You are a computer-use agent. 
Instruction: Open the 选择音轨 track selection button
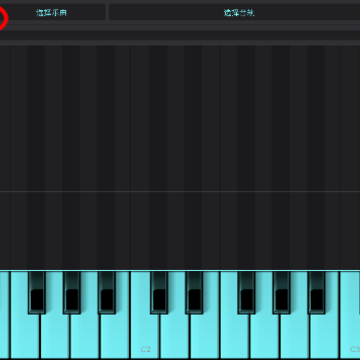[x=234, y=13]
